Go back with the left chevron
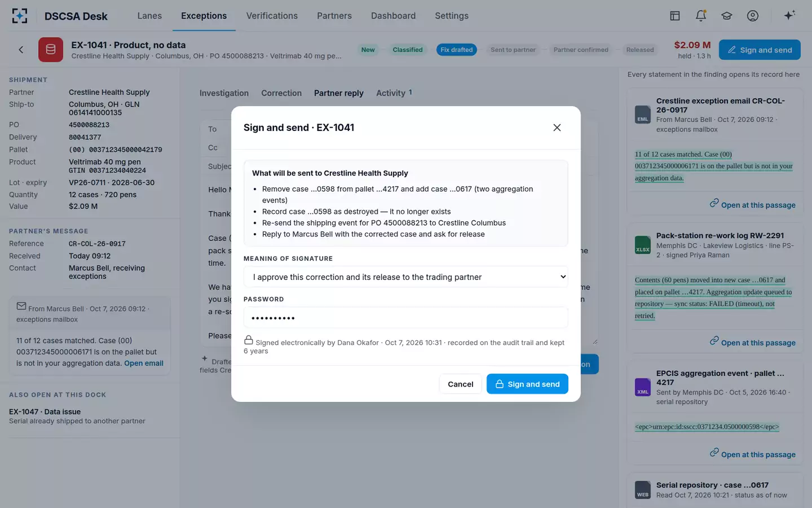This screenshot has height=508, width=812. coord(21,50)
